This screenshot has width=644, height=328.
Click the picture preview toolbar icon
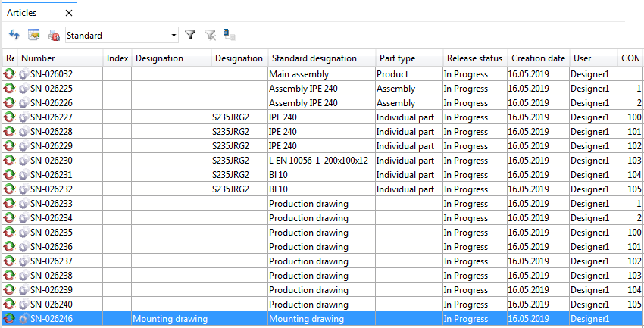pos(34,35)
